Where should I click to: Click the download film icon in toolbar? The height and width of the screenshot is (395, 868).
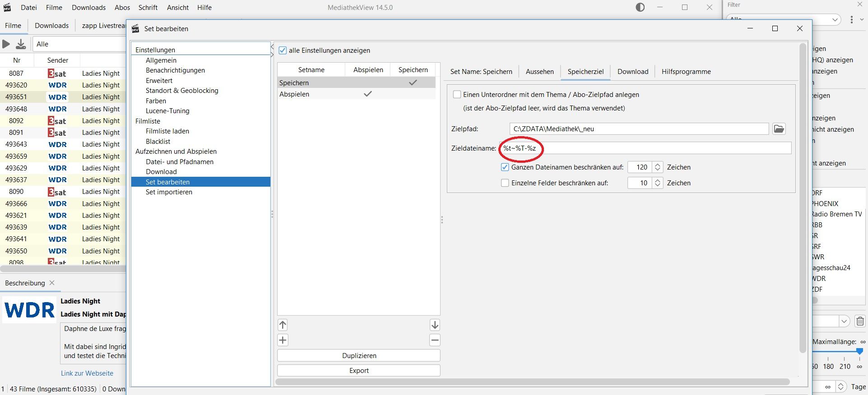[x=21, y=44]
